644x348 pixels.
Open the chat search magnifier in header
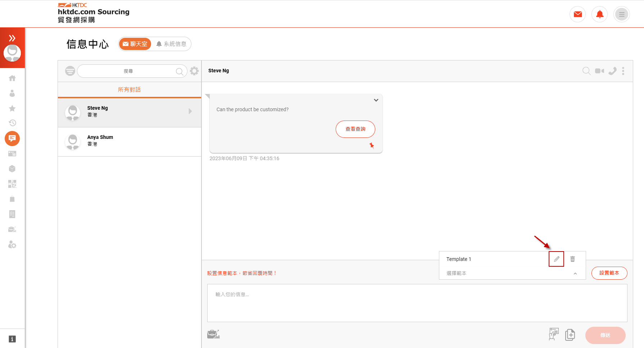click(586, 71)
